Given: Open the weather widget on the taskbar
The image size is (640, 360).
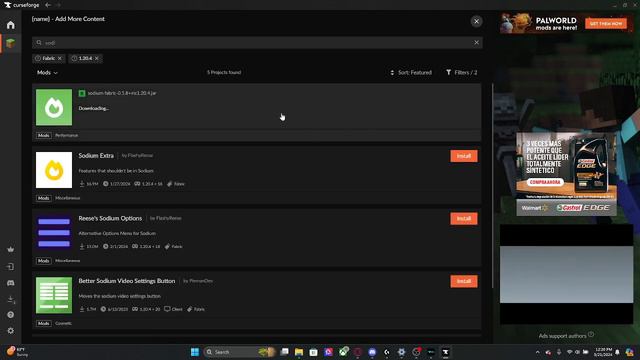Looking at the screenshot, I should point(17,352).
